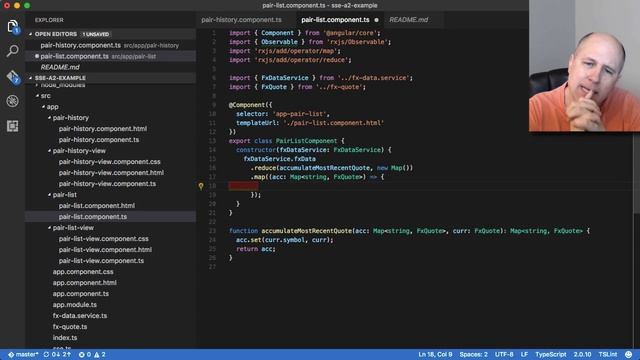This screenshot has height=360, width=640.
Task: Open the Debug view icon
Action: pyautogui.click(x=12, y=101)
